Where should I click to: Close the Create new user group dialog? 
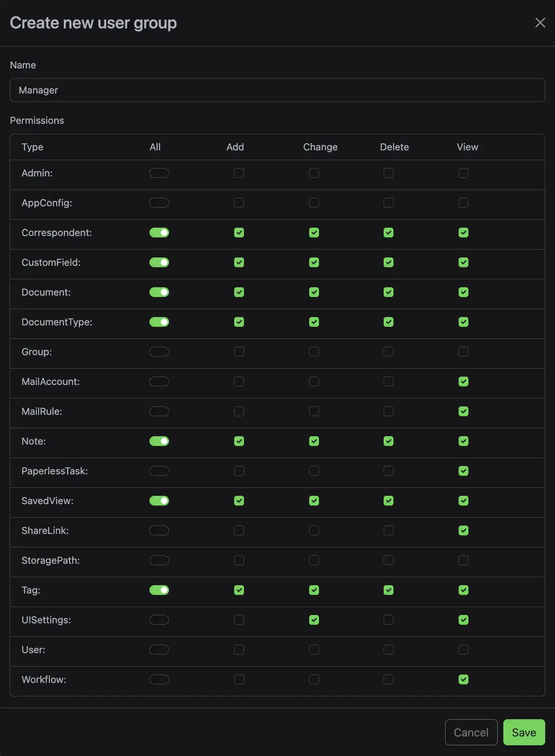540,22
